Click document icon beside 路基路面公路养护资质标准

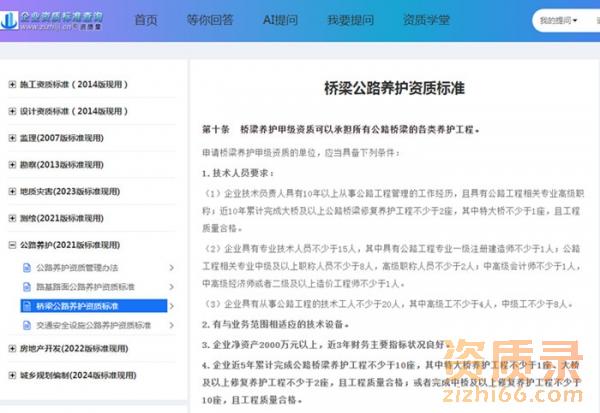(x=26, y=287)
